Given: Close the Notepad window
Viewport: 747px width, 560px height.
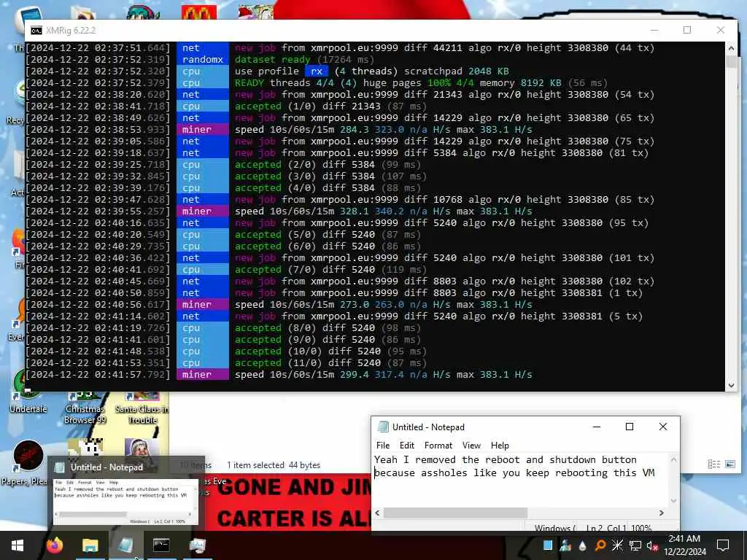Looking at the screenshot, I should [662, 427].
